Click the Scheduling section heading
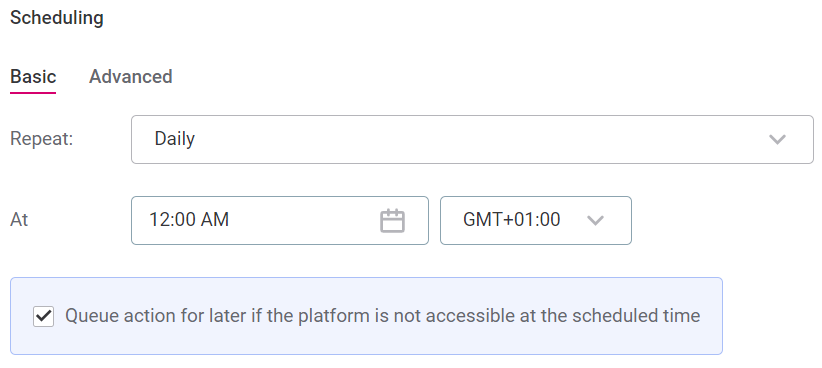 [57, 18]
